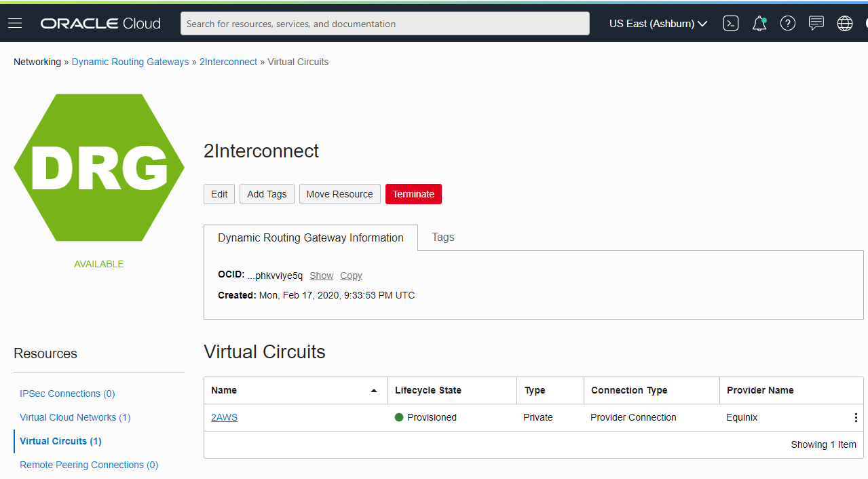Viewport: 868px width, 479px height.
Task: Open the 2Interconnect breadcrumb link
Action: coord(228,62)
